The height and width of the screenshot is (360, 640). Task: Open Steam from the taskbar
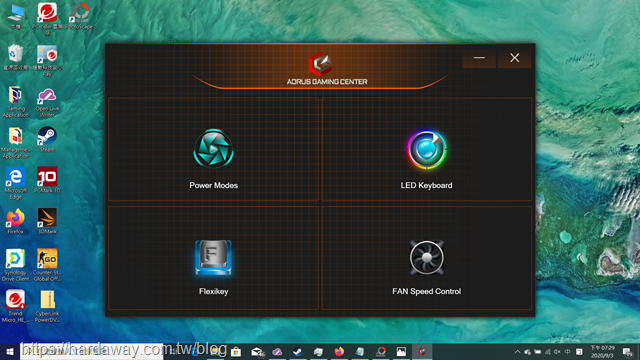coord(298,351)
